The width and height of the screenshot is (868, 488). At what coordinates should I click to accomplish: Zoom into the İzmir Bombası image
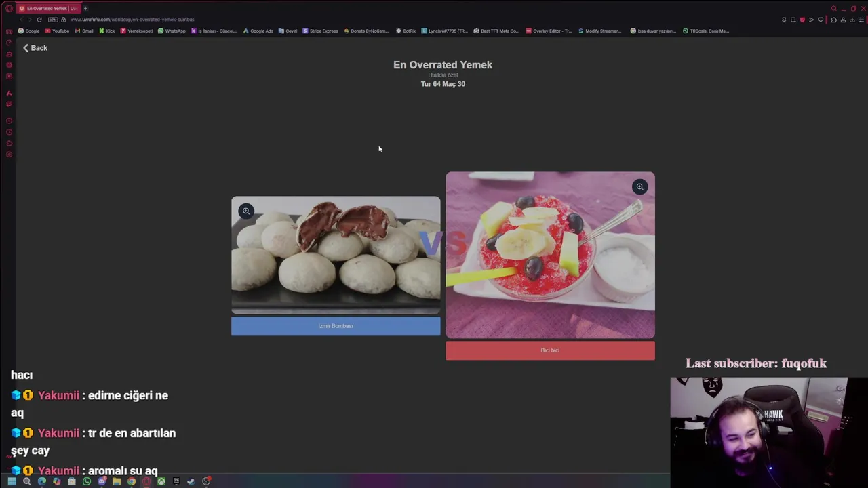(246, 211)
